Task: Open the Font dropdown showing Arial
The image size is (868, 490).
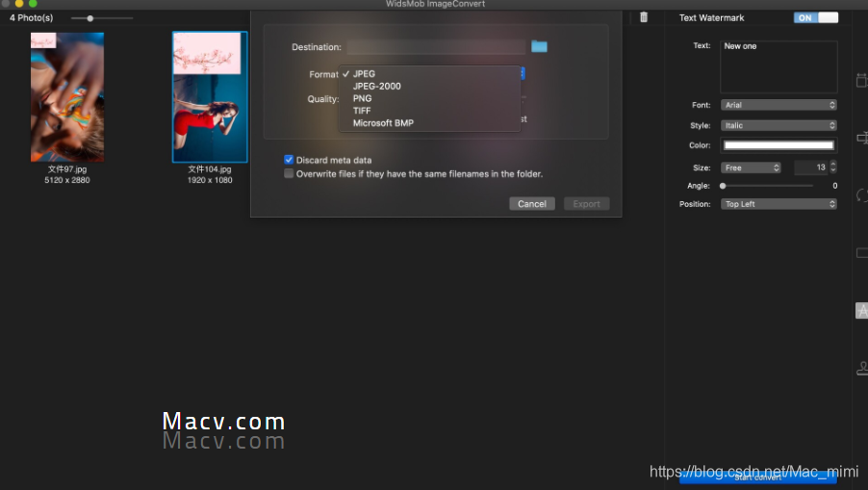Action: (779, 105)
